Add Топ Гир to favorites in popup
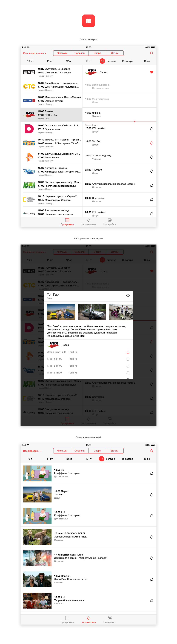 coord(128,296)
